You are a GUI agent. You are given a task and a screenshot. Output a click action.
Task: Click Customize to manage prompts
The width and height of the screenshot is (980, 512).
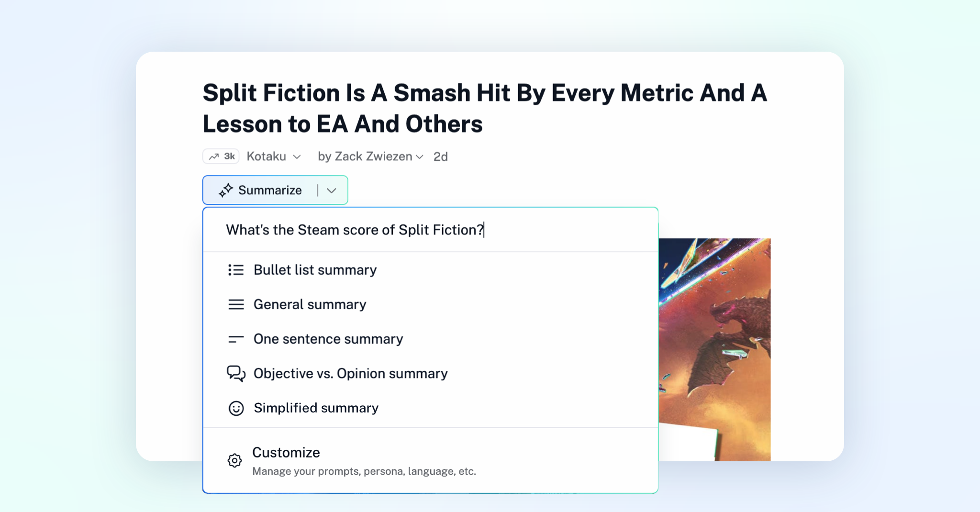(286, 453)
